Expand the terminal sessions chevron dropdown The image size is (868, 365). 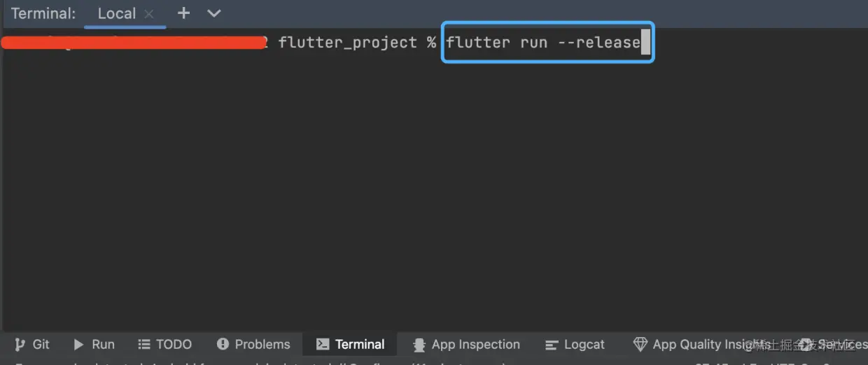point(214,13)
